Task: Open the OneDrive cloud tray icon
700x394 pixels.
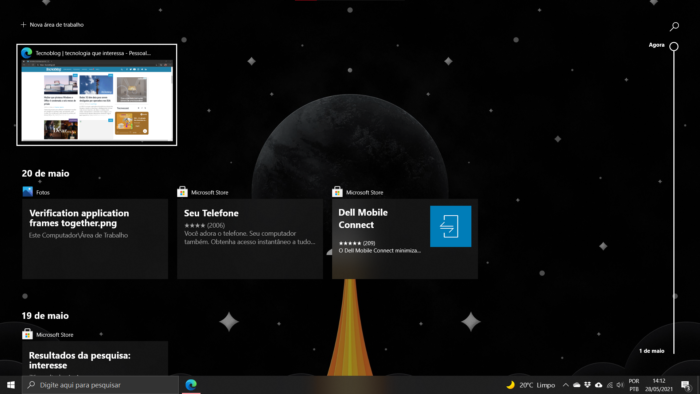Action: click(x=576, y=385)
